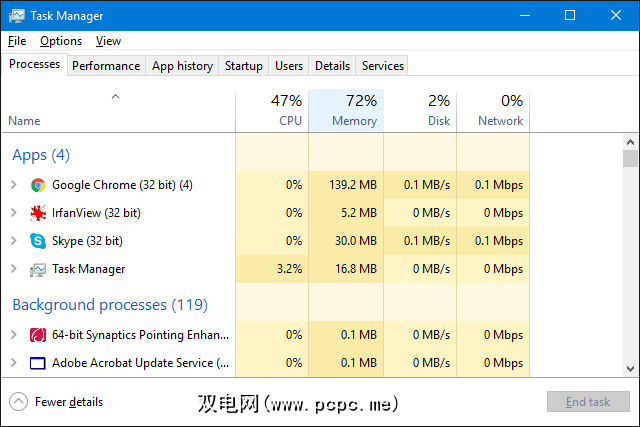The height and width of the screenshot is (427, 640).
Task: Select the IrfanView red icon
Action: click(x=38, y=213)
